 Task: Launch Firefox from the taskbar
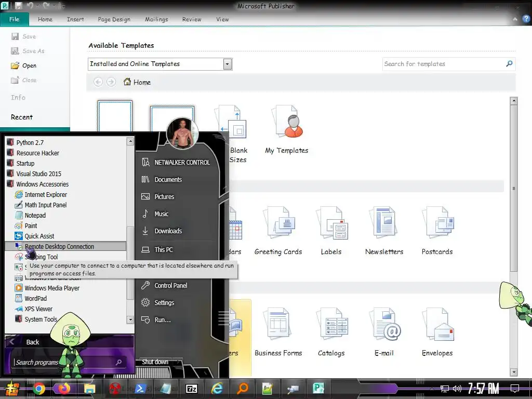pyautogui.click(x=64, y=389)
